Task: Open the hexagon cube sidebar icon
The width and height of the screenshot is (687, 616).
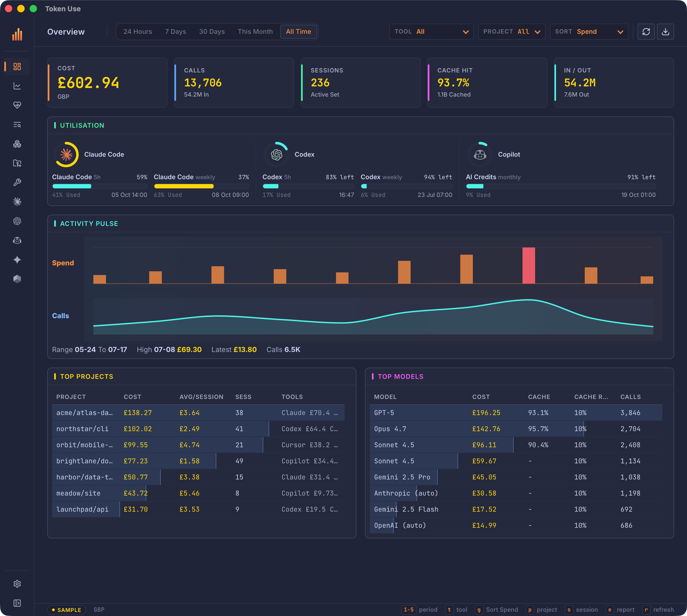Action: [x=17, y=279]
